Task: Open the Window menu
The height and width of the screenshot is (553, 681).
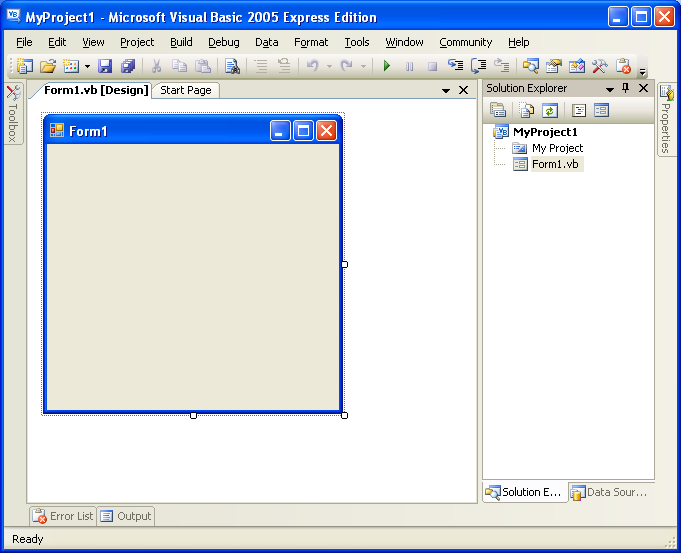Action: 404,42
